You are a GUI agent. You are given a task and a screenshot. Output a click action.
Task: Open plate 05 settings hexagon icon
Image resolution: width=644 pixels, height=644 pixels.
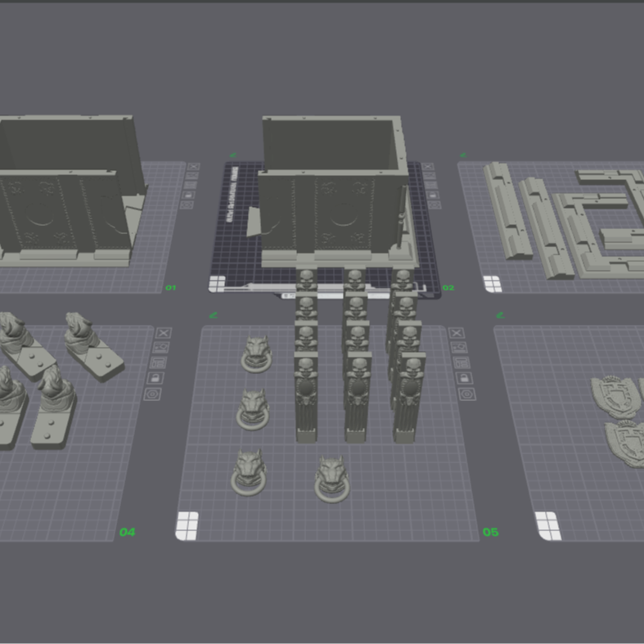coord(466,394)
